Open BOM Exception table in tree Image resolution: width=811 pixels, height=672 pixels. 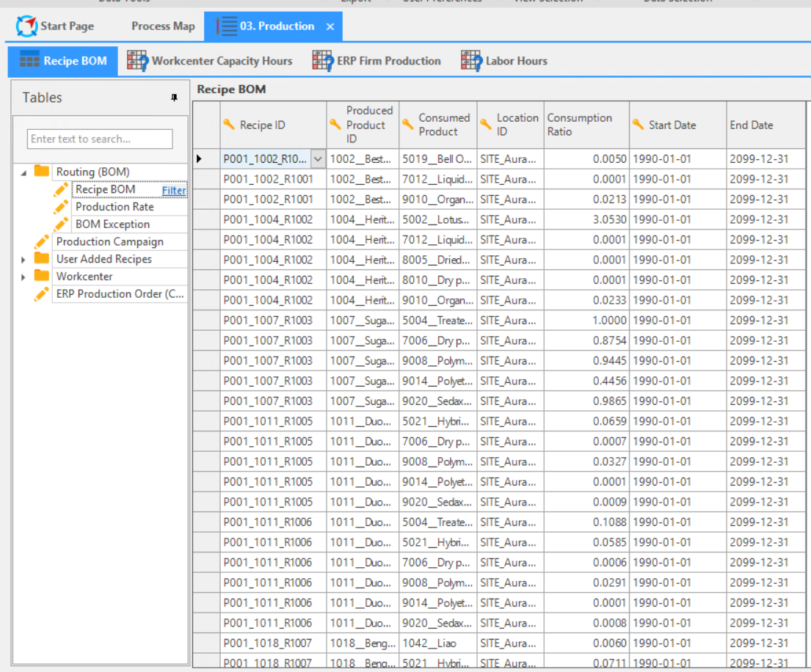point(113,224)
